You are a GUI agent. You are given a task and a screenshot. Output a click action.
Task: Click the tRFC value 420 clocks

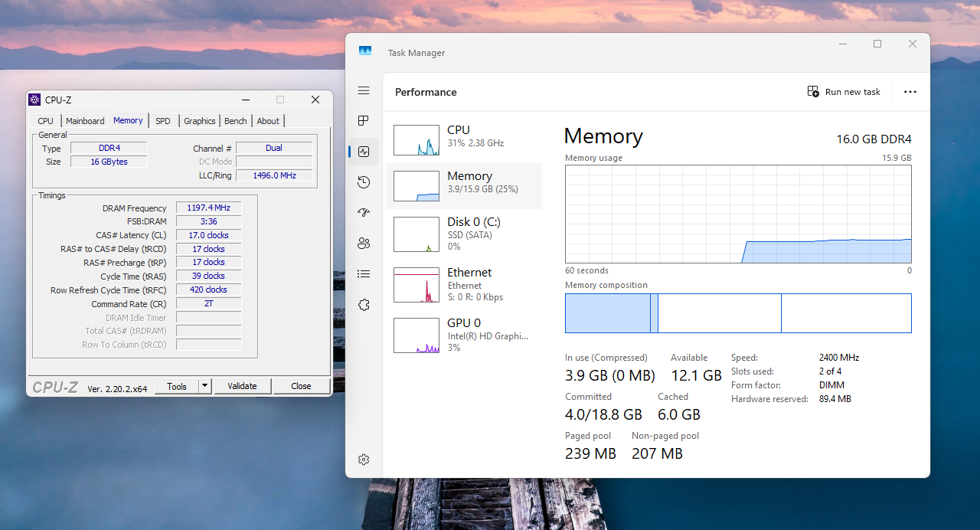click(x=208, y=290)
